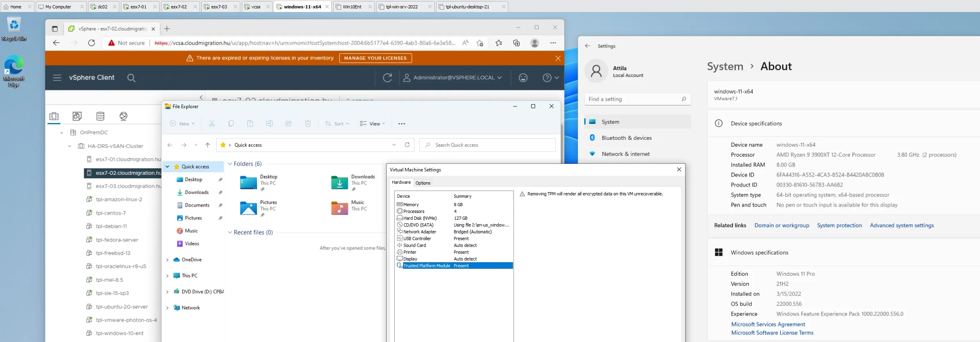The height and width of the screenshot is (342, 980).
Task: Expand the OneDrive node in File Explorer
Action: [x=167, y=260]
